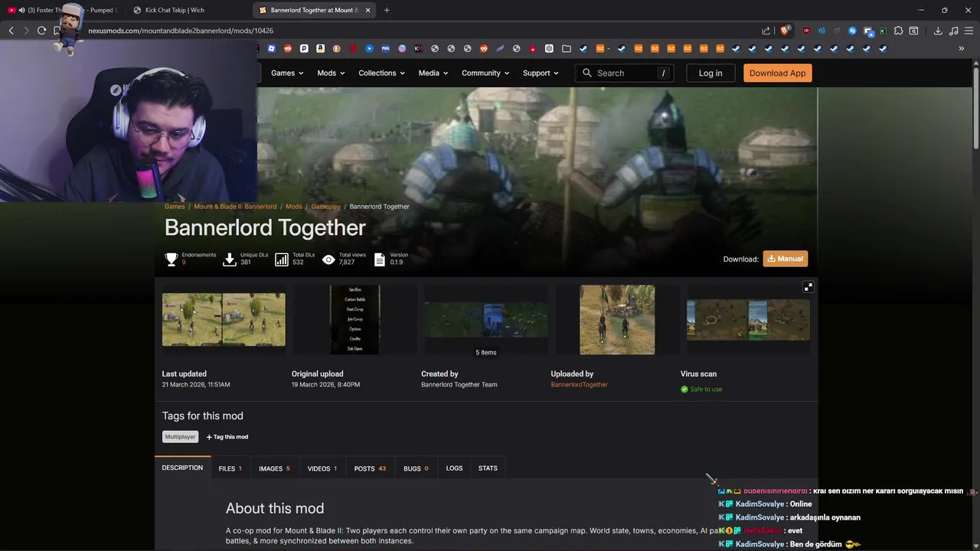Click the share page icon in the address bar
The height and width of the screenshot is (551, 980).
point(766,31)
